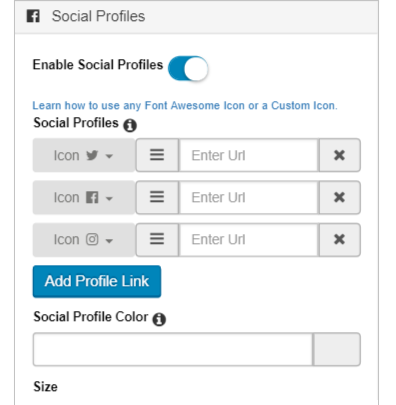
Task: Click the reorder handle on the Facebook row
Action: pyautogui.click(x=157, y=197)
